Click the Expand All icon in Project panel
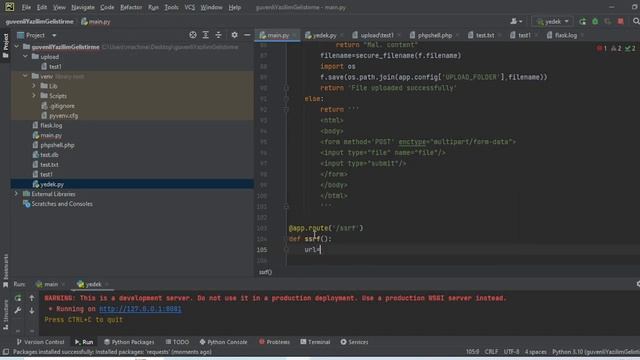This screenshot has width=640, height=360. 205,35
